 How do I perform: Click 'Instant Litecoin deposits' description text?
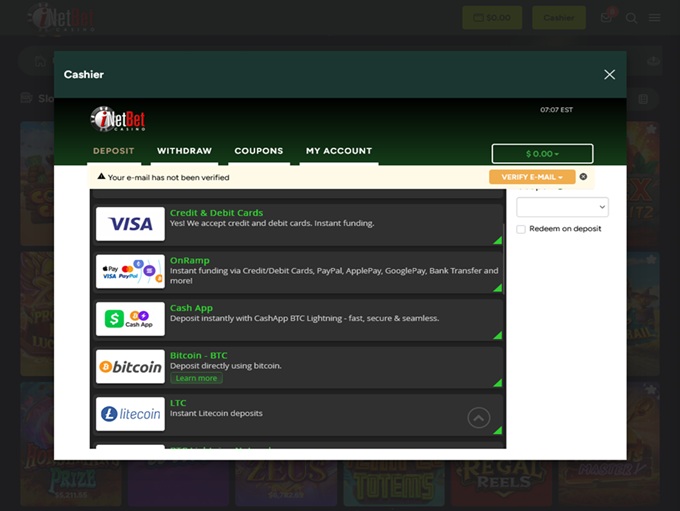pos(216,413)
